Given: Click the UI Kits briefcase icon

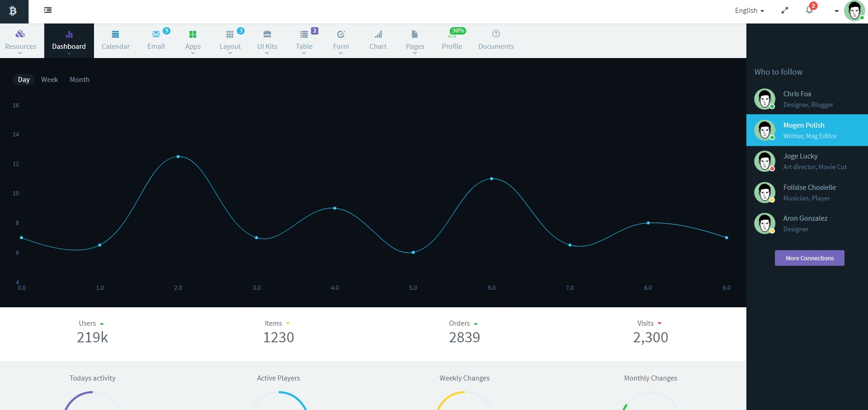Looking at the screenshot, I should (x=267, y=34).
